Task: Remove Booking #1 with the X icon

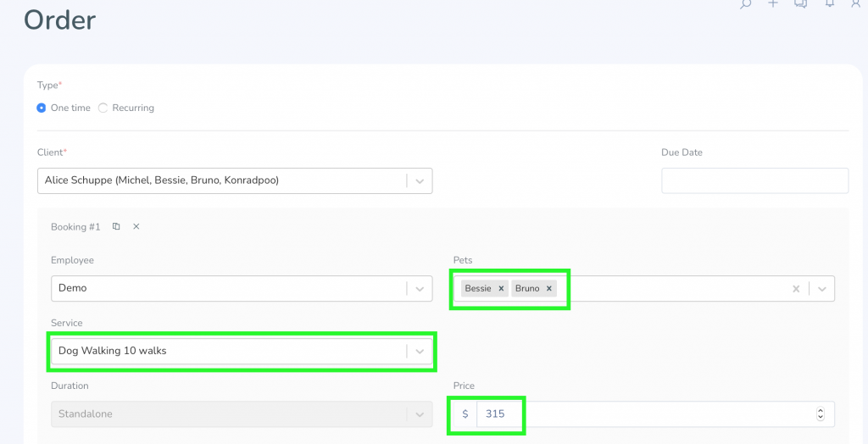Action: (136, 226)
